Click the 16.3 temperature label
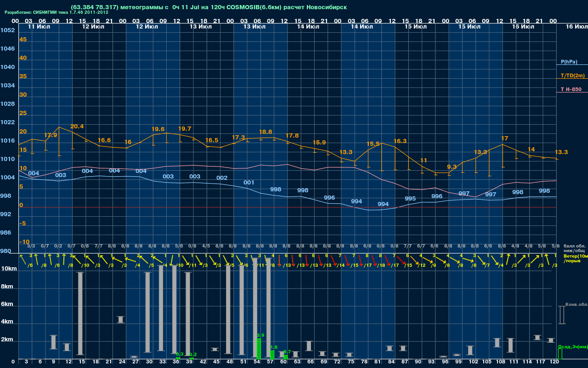 tap(400, 141)
